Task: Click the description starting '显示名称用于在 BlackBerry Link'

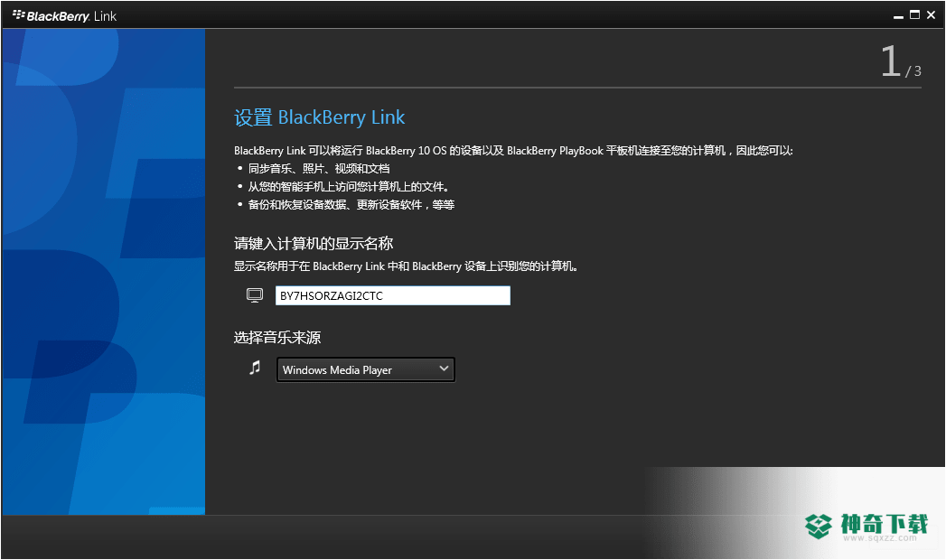Action: click(406, 266)
